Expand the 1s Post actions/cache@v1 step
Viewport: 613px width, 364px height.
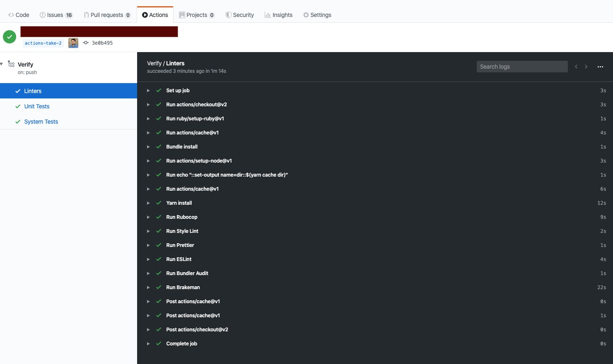[x=148, y=316]
